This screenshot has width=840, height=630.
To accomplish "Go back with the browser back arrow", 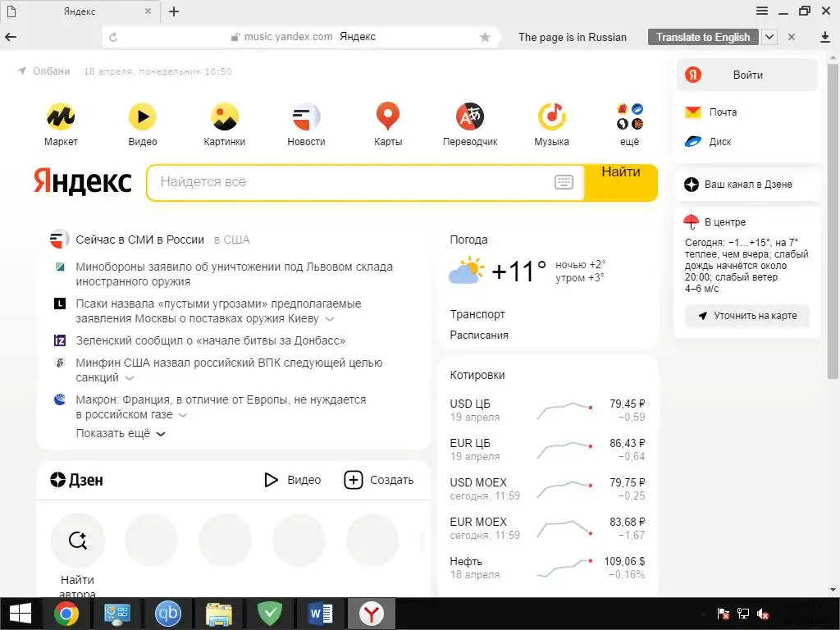I will (x=11, y=37).
